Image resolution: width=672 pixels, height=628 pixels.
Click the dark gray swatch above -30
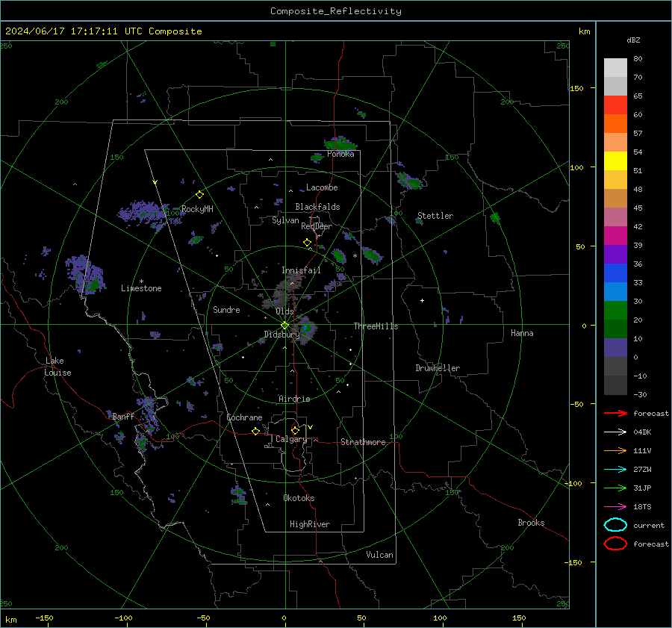[615, 385]
